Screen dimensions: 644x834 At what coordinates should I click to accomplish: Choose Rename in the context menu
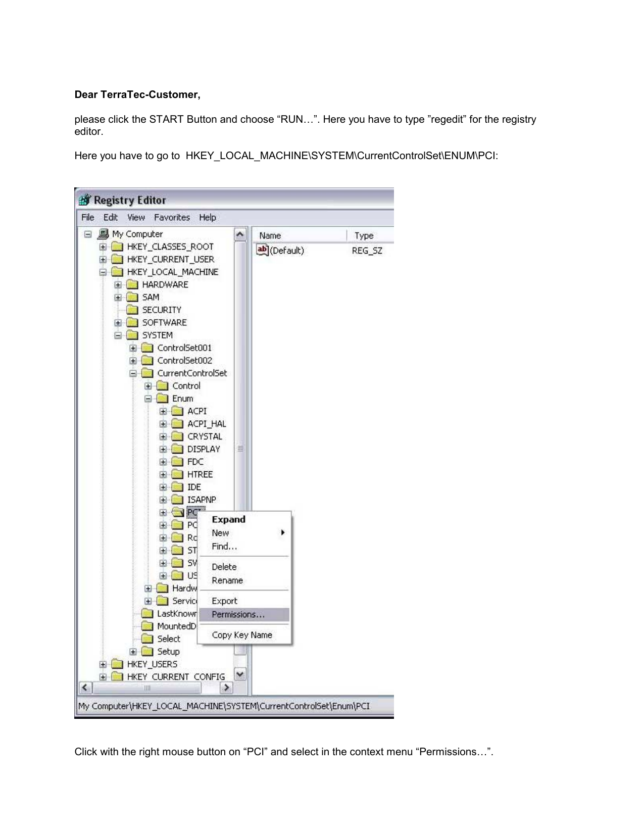[244, 581]
